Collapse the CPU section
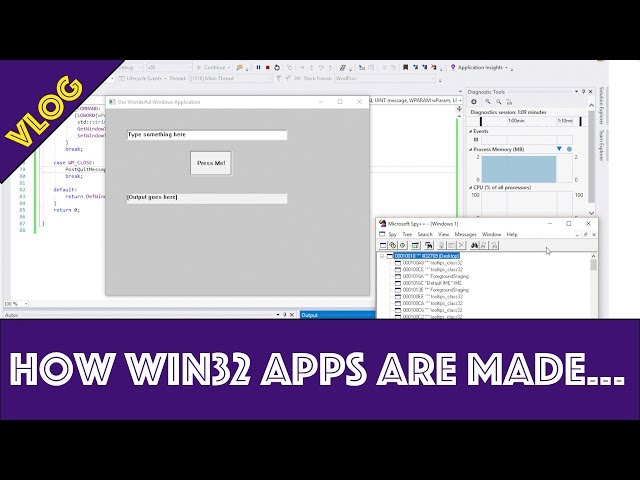The height and width of the screenshot is (480, 640). coord(471,187)
